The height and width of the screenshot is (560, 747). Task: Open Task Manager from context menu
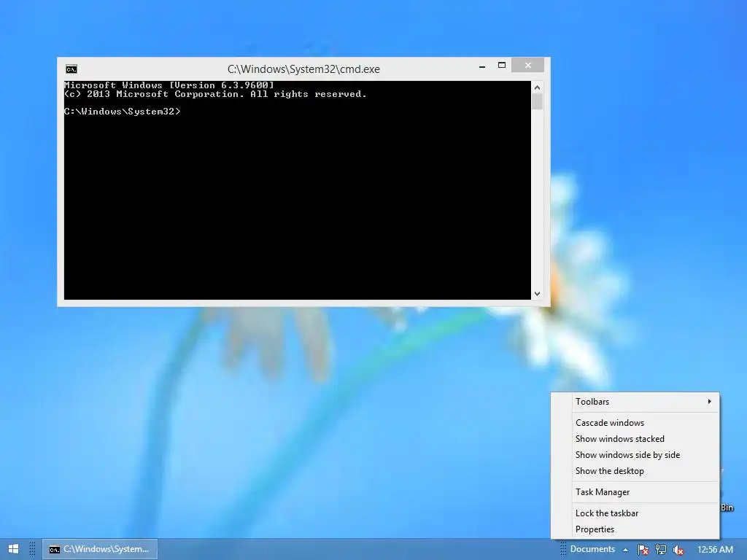[646, 492]
